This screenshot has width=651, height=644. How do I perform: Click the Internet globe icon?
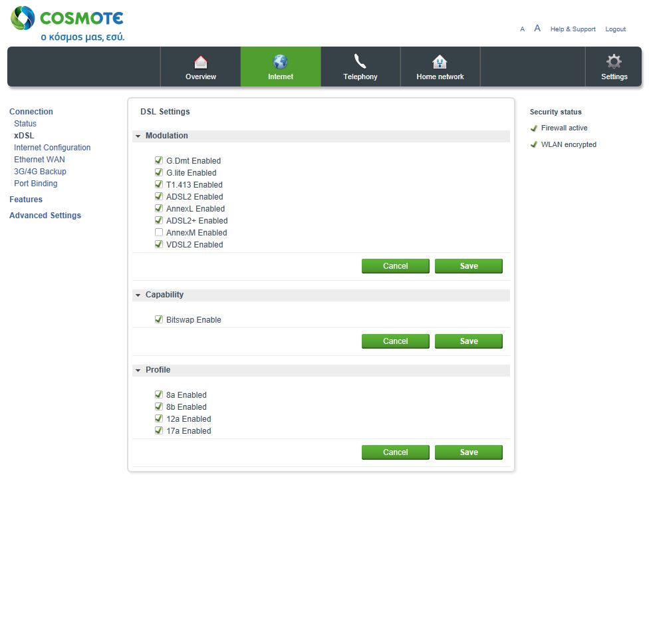click(x=280, y=62)
